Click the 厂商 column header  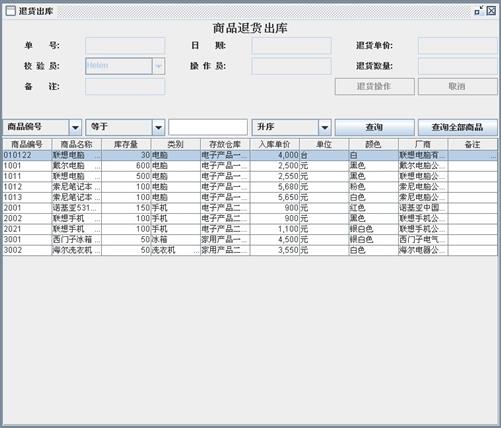coord(423,144)
